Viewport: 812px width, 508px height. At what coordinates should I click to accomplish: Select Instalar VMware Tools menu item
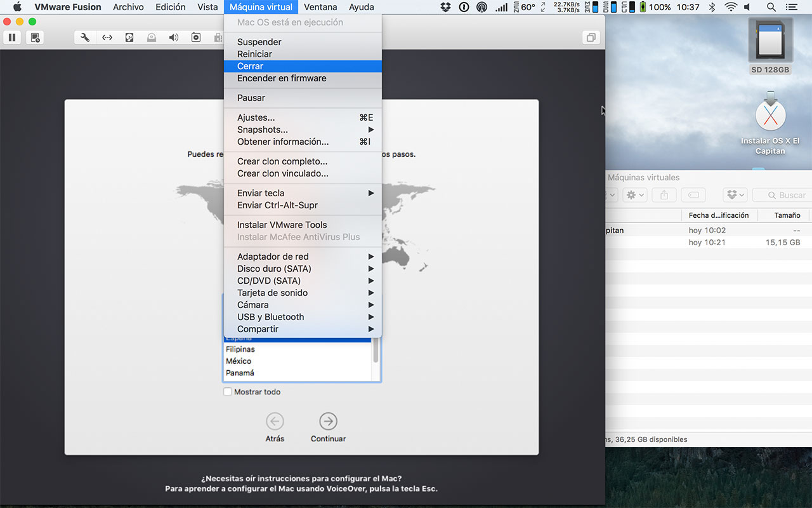(x=303, y=225)
